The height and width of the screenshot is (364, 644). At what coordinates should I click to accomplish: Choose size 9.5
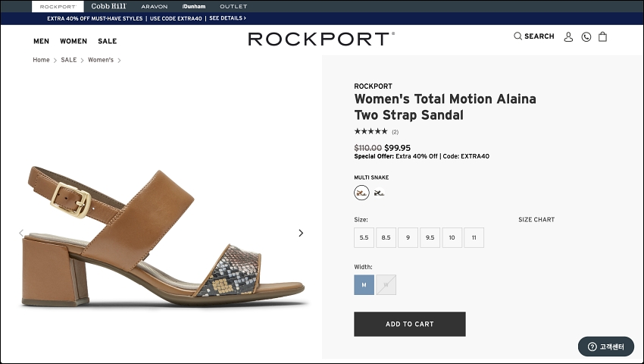pyautogui.click(x=430, y=237)
